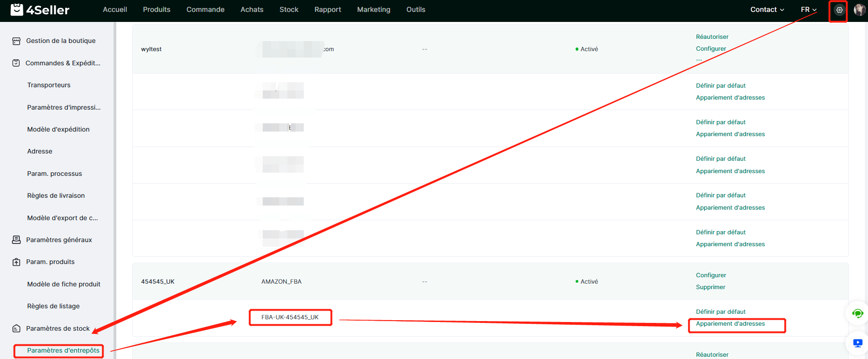Open Modèle d'expédition in sidebar
The height and width of the screenshot is (359, 868).
tap(58, 129)
